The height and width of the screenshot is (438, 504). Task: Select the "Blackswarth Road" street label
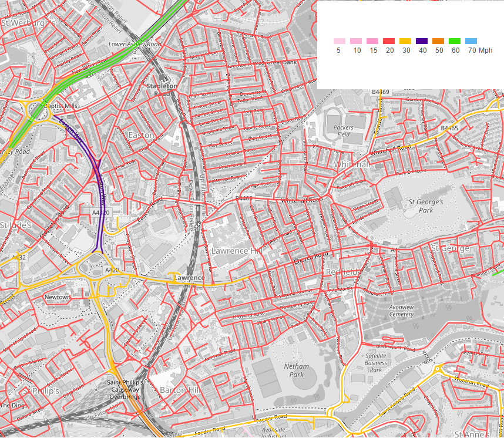tap(395, 348)
